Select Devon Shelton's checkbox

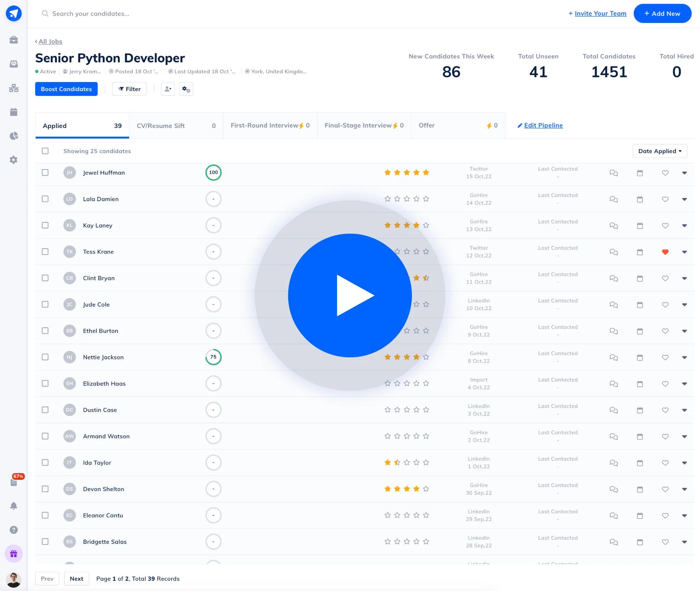(45, 489)
